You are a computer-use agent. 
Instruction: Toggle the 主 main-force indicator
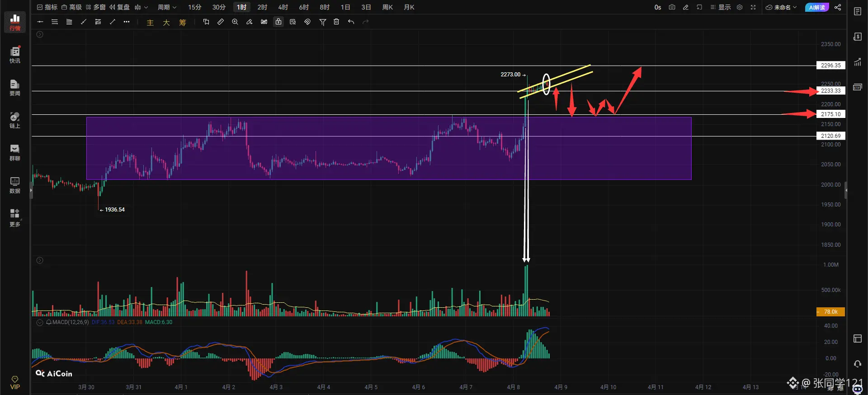[x=151, y=23]
